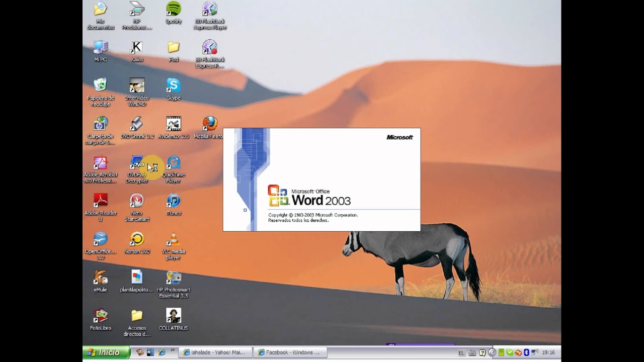Image resolution: width=644 pixels, height=362 pixels.
Task: Open Adobe Reader 8 icon
Action: point(101,207)
